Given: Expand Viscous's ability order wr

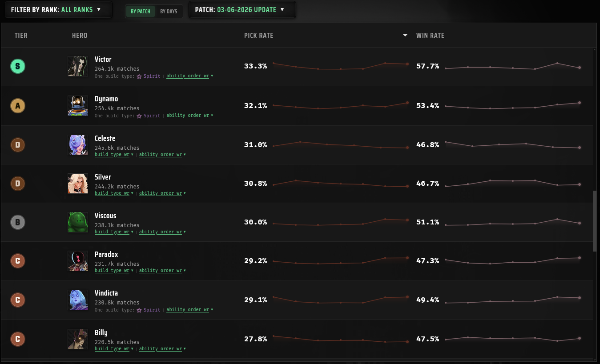Looking at the screenshot, I should (162, 232).
